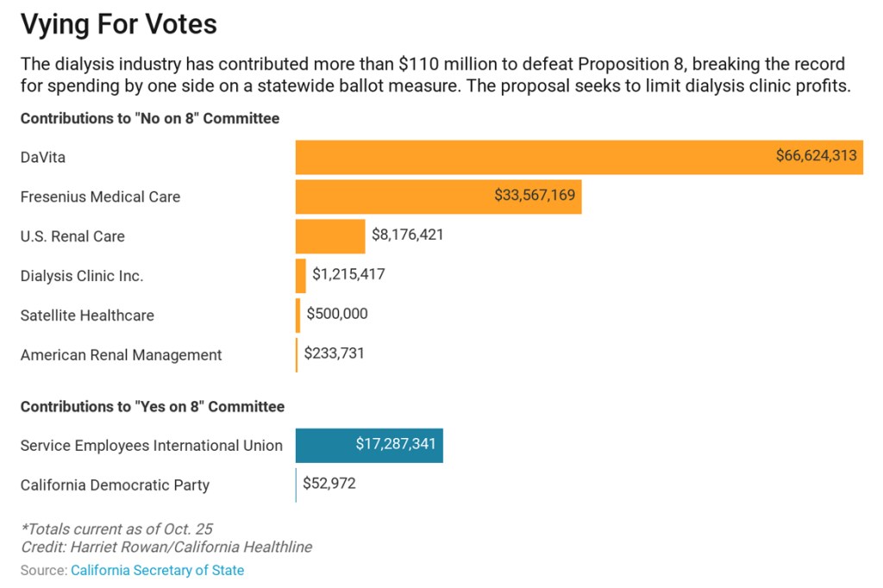Click the "No on 8" Committee heading

(150, 119)
